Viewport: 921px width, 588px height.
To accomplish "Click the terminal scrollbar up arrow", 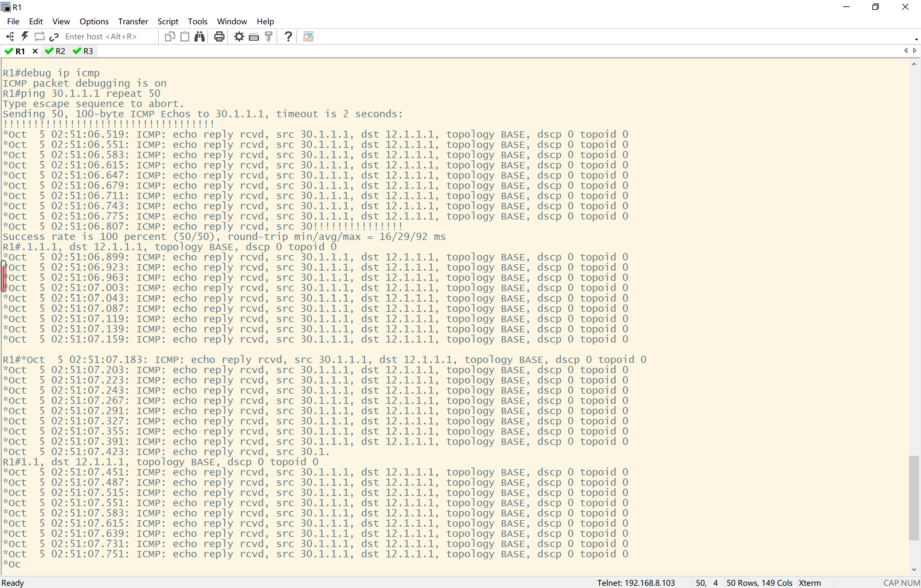I will 914,64.
